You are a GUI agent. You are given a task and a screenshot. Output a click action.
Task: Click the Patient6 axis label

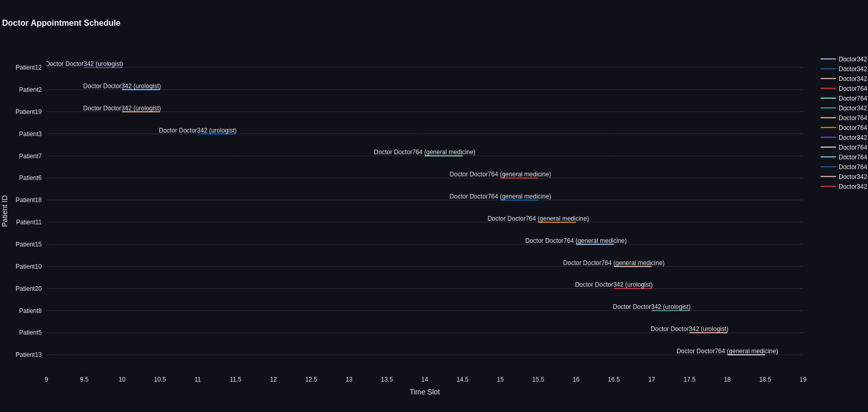click(30, 178)
